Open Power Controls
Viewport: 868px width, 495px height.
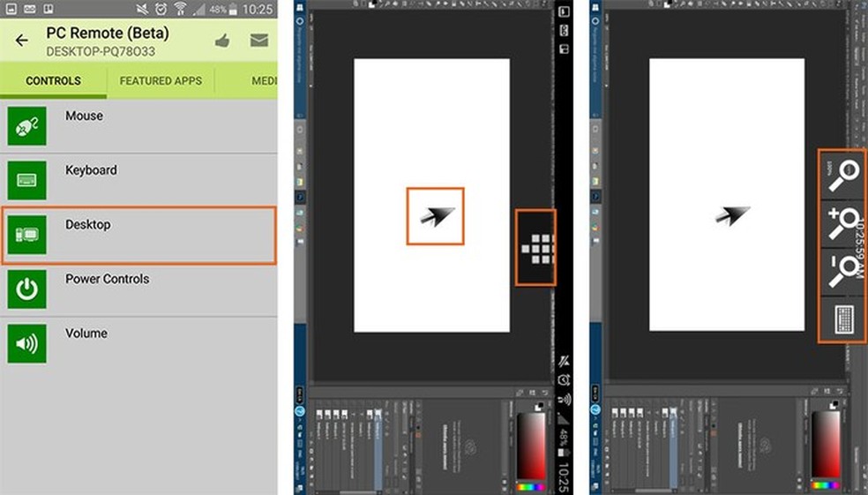[138, 289]
